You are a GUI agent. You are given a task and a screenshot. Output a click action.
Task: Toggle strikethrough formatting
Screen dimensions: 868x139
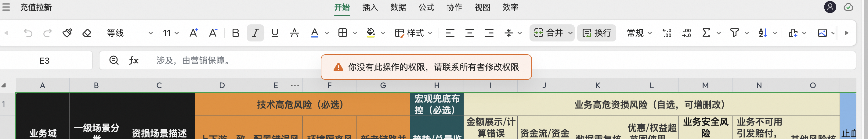[x=295, y=33]
